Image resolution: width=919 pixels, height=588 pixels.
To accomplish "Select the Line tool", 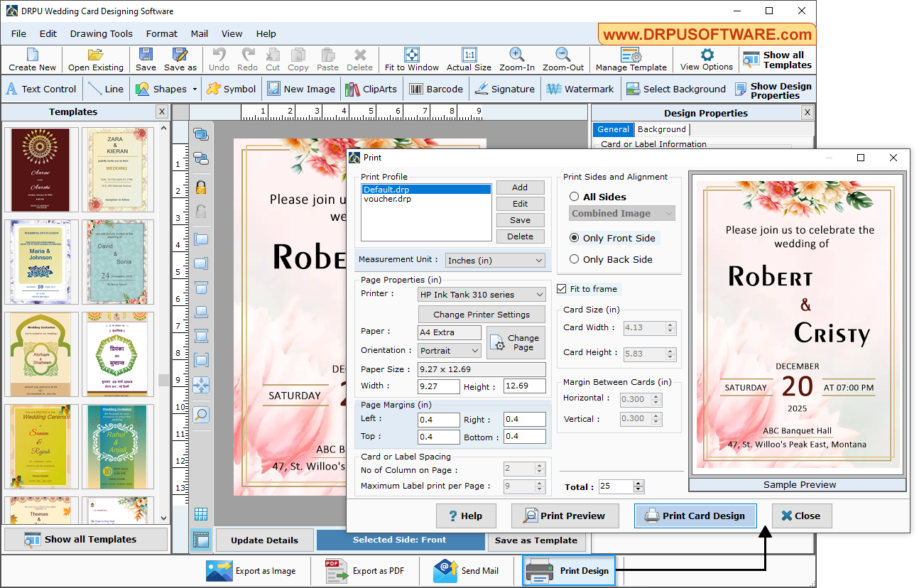I will tap(106, 89).
